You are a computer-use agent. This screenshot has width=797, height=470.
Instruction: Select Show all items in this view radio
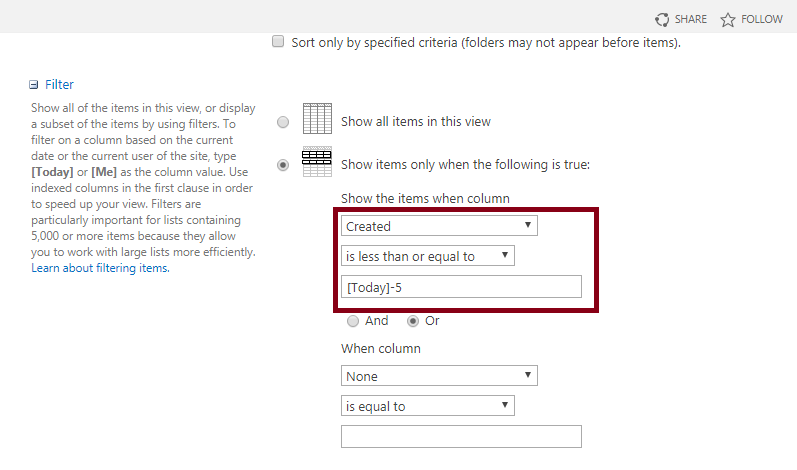coord(283,122)
